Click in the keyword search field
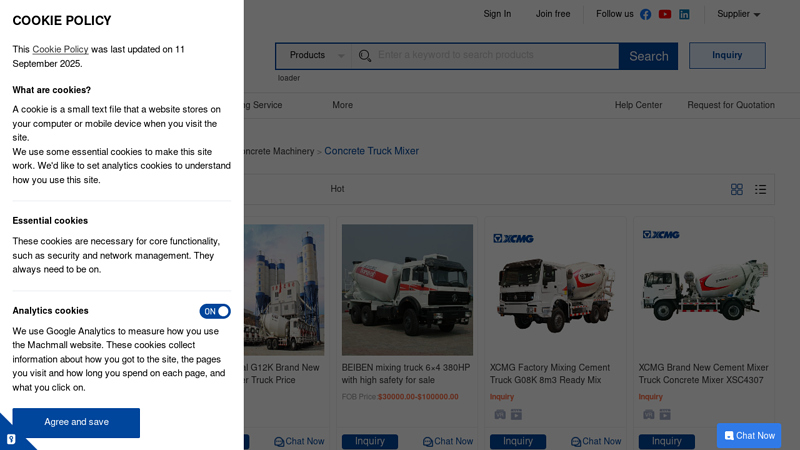This screenshot has width=800, height=450. pyautogui.click(x=495, y=55)
